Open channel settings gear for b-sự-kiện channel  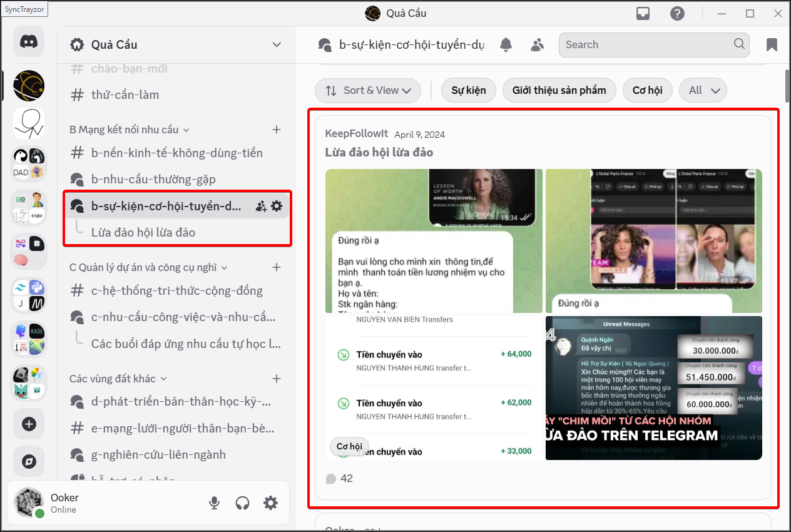coord(277,206)
